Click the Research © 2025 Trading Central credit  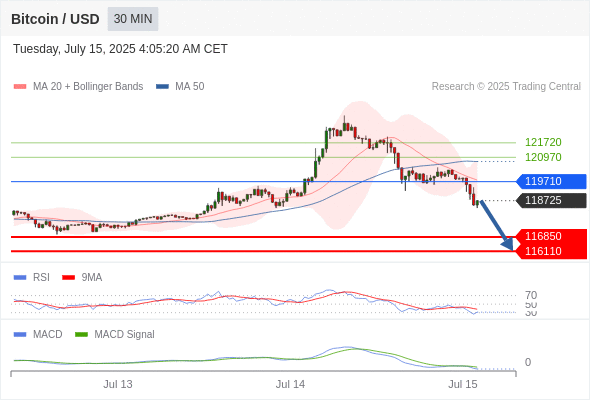[x=506, y=87]
